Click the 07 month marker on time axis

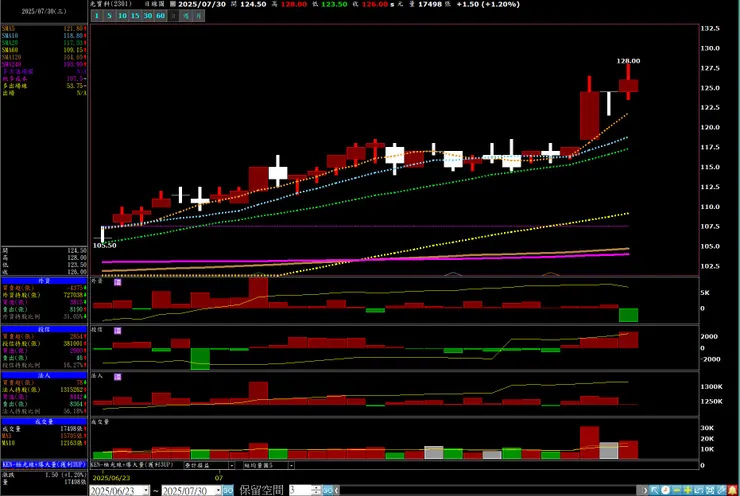click(219, 478)
